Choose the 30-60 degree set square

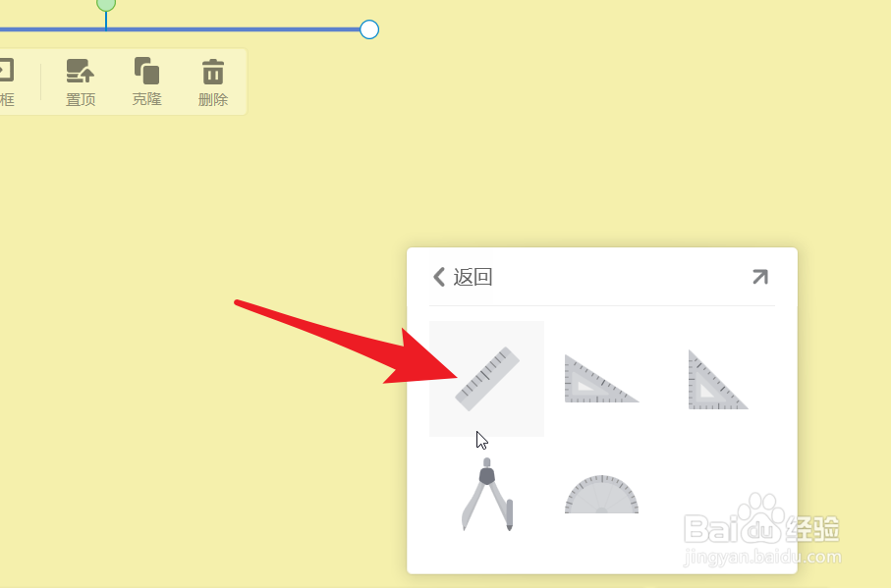click(601, 379)
